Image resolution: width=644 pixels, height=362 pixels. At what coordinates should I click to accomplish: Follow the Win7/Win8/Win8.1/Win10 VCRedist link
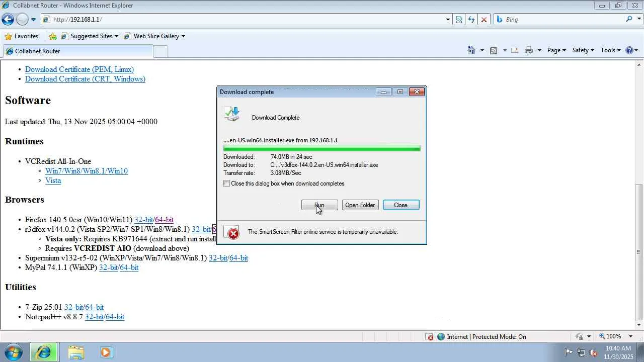point(87,171)
